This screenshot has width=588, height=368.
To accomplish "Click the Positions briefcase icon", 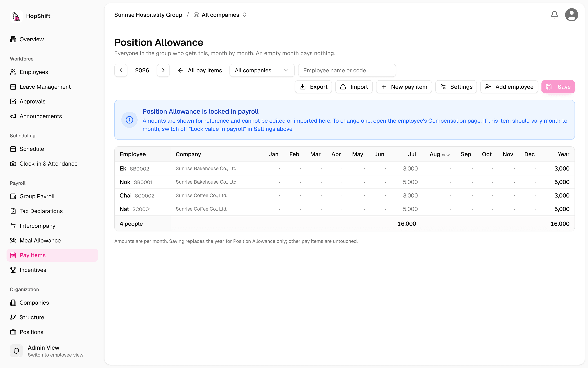I will (x=13, y=332).
